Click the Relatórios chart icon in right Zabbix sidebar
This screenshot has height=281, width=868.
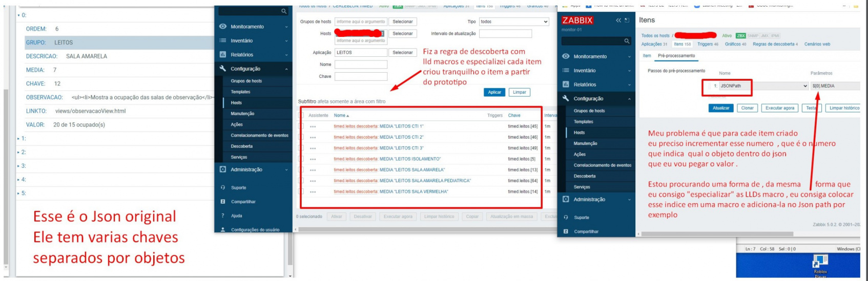point(566,84)
